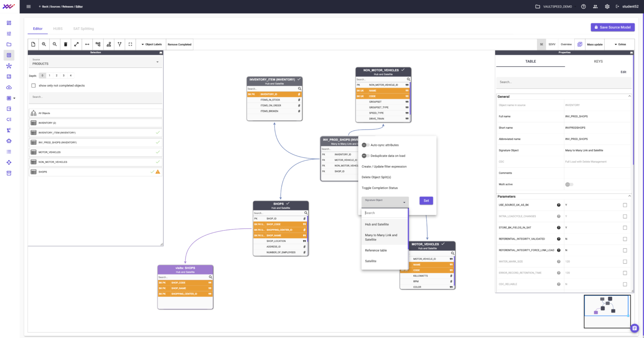Image resolution: width=644 pixels, height=338 pixels.
Task: Select the zoom in tool
Action: pos(43,44)
